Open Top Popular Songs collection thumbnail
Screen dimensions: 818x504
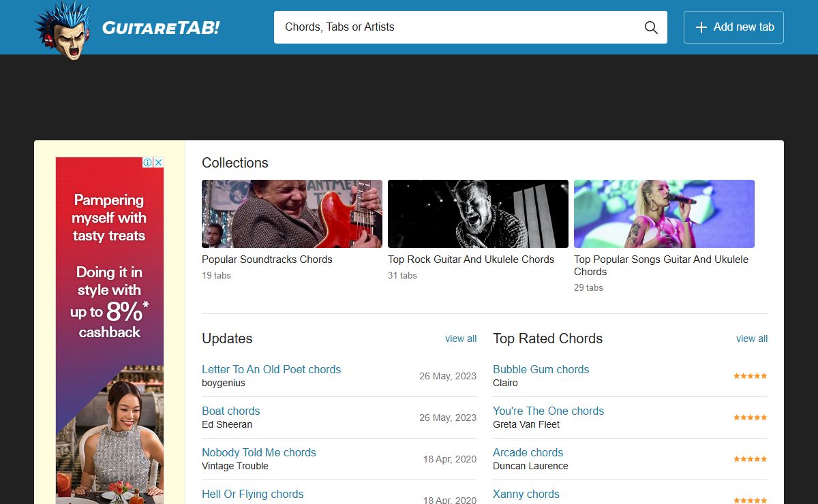664,214
